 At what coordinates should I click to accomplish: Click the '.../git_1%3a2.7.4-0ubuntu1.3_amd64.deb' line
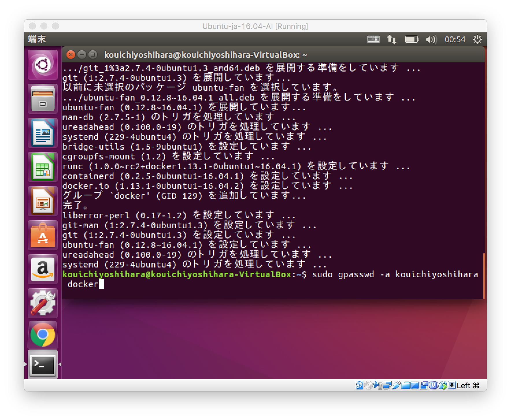[x=241, y=68]
